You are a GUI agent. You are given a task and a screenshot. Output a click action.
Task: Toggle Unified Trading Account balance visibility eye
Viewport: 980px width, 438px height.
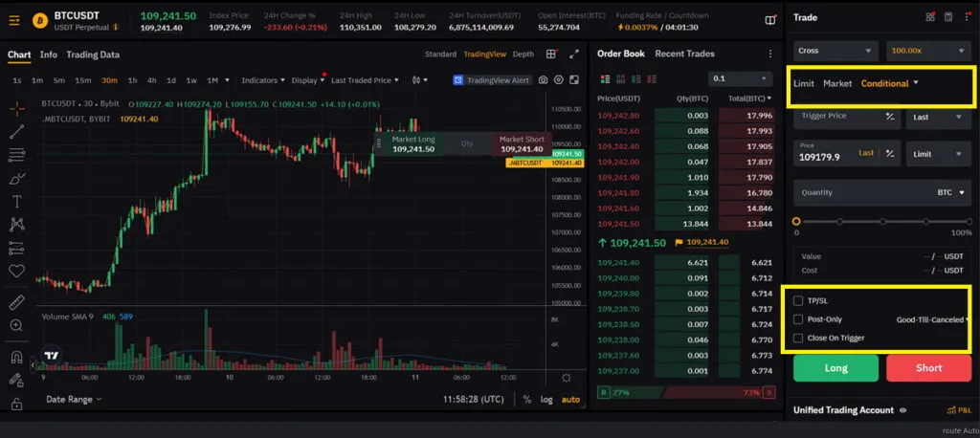902,410
